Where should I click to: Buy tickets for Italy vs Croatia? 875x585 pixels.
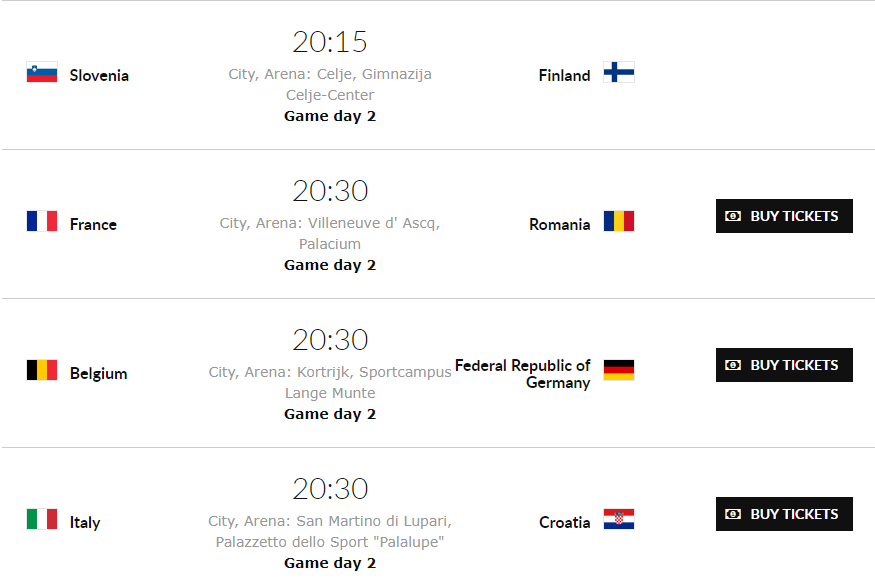784,514
